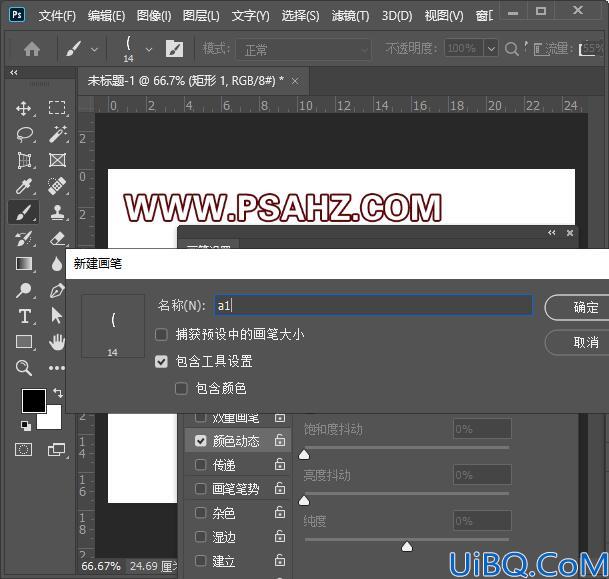Select the Blur tool

click(x=57, y=264)
